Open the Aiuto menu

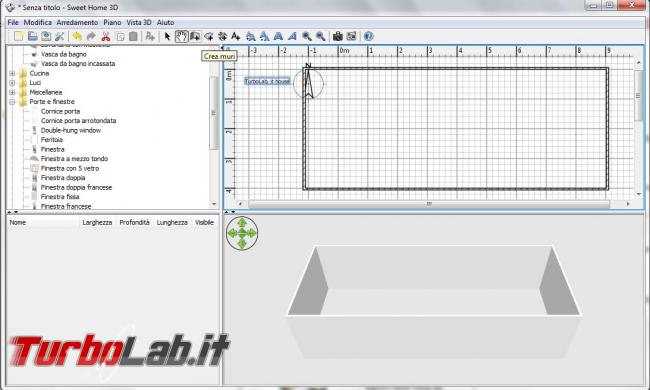click(165, 22)
